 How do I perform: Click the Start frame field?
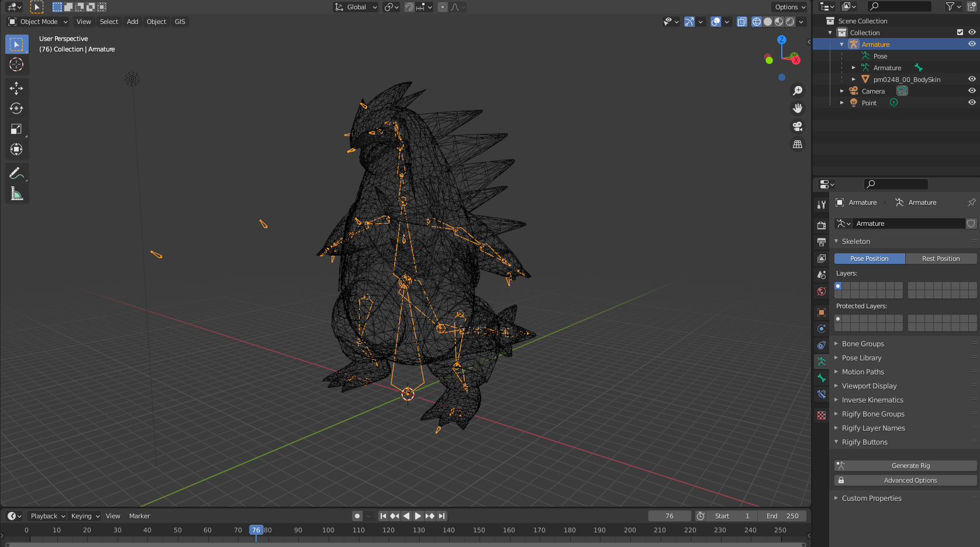click(732, 516)
